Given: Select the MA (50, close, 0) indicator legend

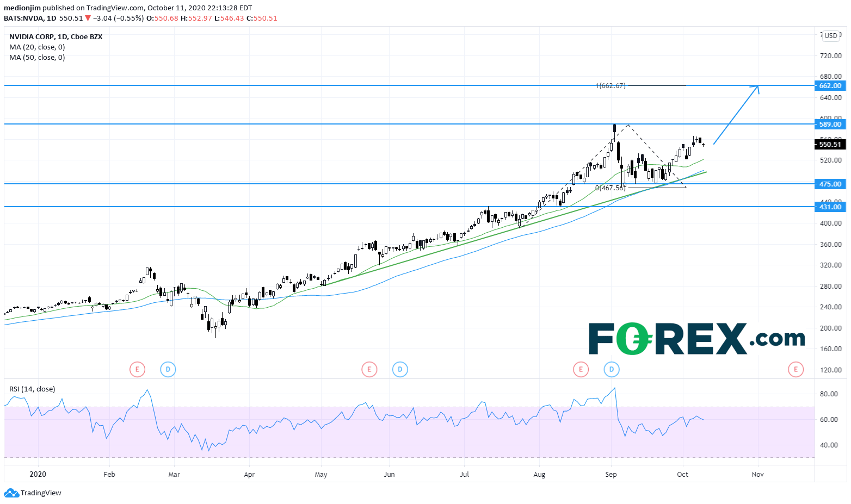Looking at the screenshot, I should point(37,58).
